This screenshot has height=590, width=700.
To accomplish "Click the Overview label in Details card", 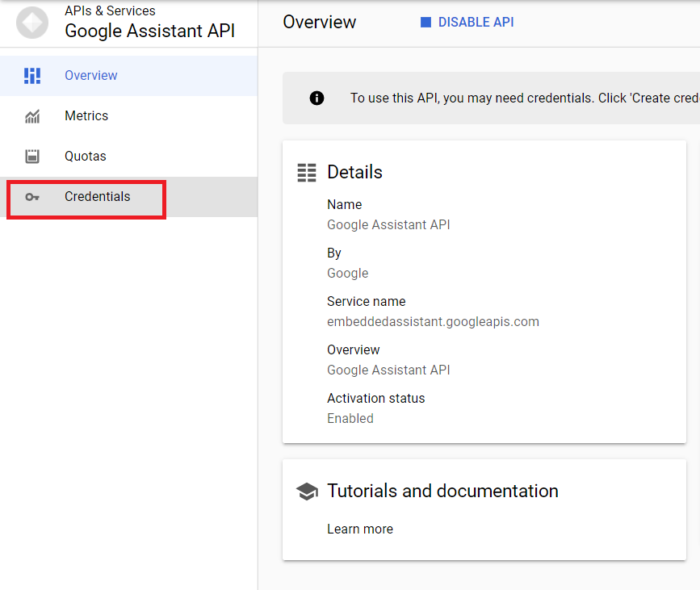I will [x=353, y=350].
